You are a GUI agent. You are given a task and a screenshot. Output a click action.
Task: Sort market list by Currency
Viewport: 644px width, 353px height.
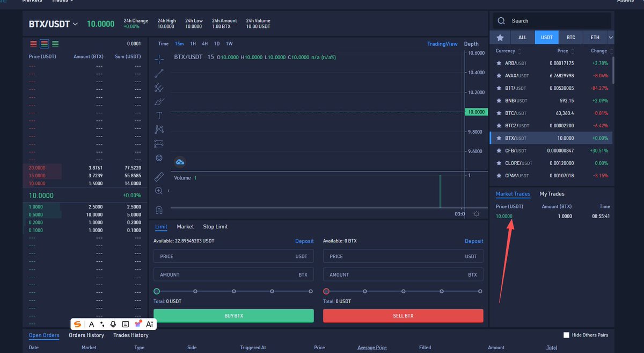coord(508,51)
